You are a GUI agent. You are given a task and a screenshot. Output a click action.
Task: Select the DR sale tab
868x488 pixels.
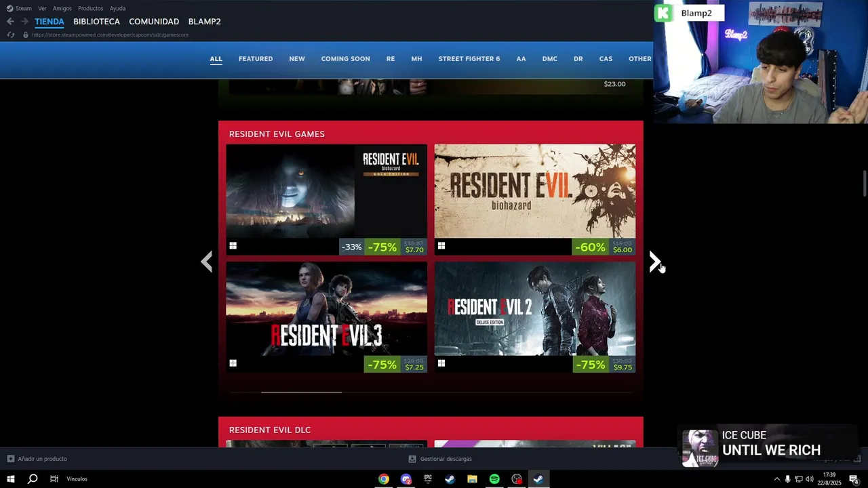(578, 59)
